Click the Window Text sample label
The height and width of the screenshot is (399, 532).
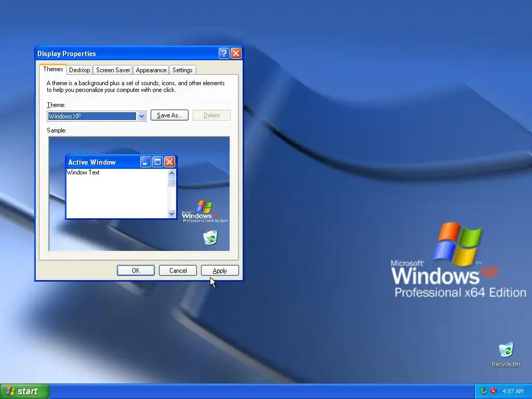click(83, 172)
